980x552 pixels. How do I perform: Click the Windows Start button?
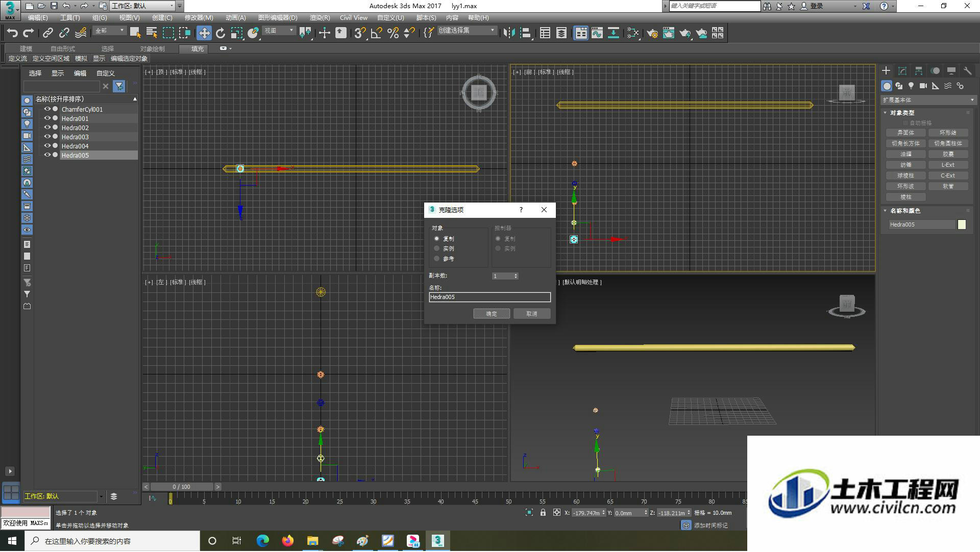click(12, 541)
